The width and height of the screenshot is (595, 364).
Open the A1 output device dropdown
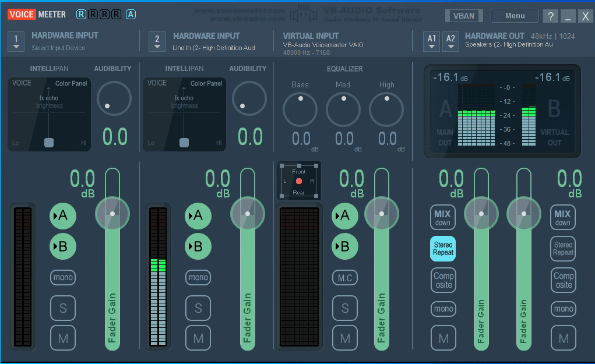pos(431,41)
